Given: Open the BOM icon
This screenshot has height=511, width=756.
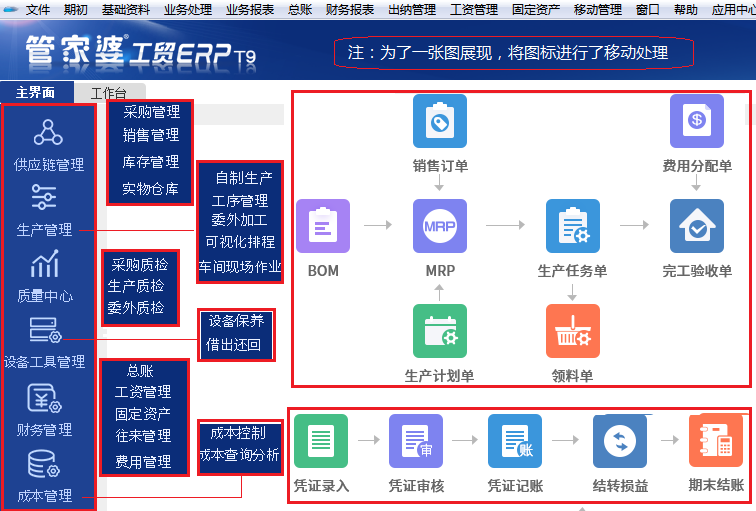Looking at the screenshot, I should (323, 226).
